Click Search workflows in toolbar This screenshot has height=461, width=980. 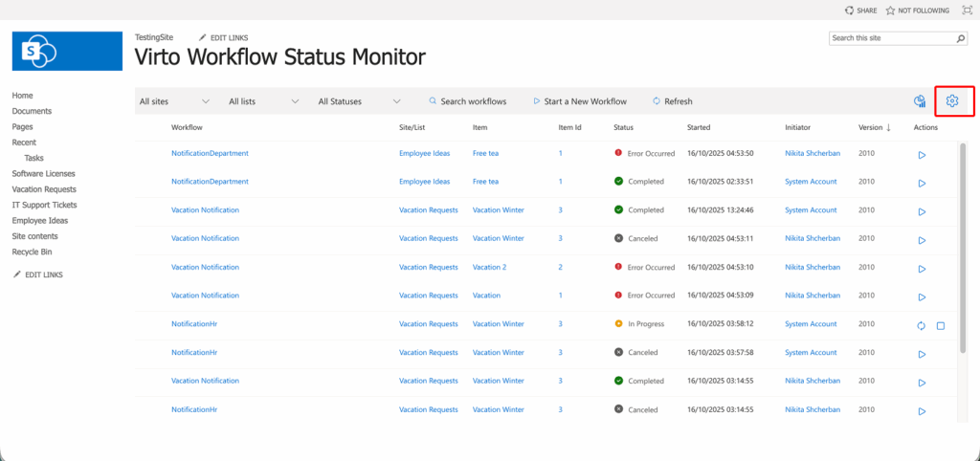467,101
